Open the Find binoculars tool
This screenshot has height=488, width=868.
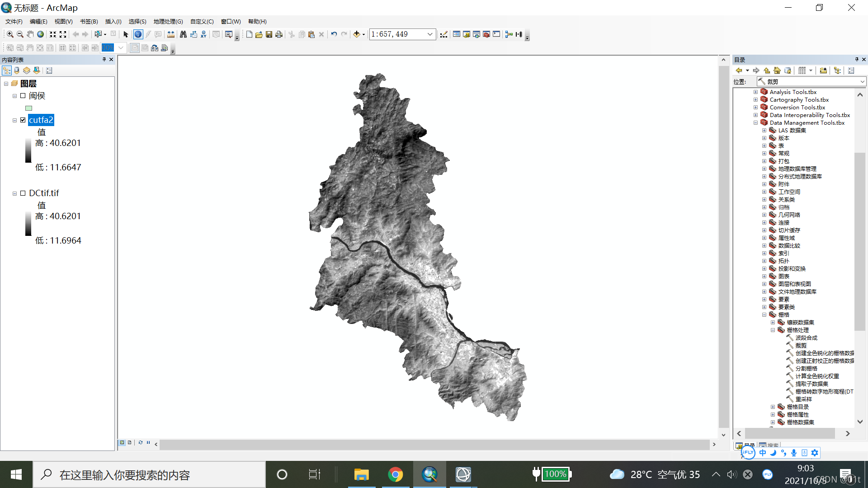pyautogui.click(x=183, y=34)
